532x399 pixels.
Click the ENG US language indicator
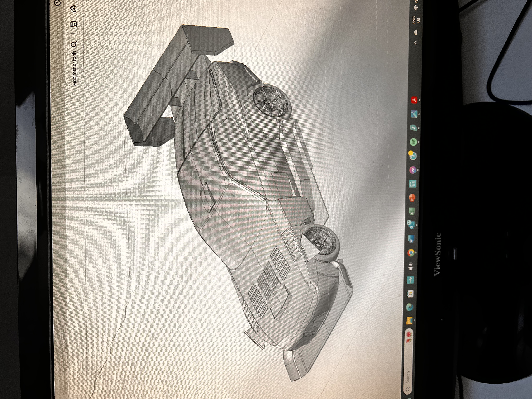[416, 20]
